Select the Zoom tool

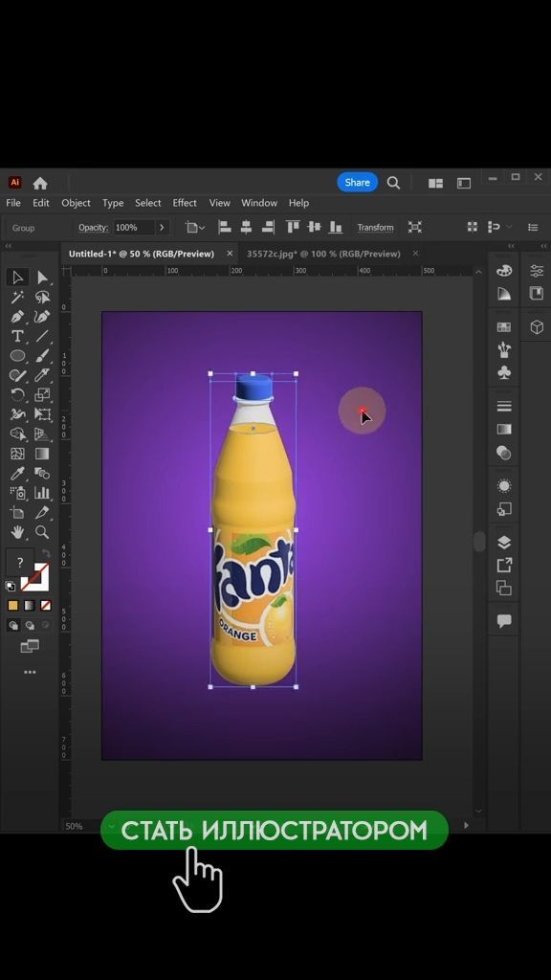pyautogui.click(x=42, y=532)
